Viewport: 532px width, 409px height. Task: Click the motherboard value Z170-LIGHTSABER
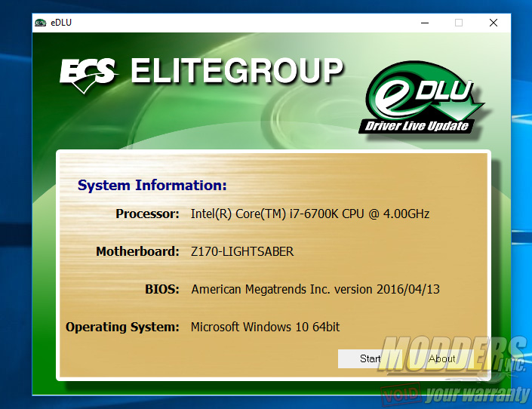tap(242, 251)
